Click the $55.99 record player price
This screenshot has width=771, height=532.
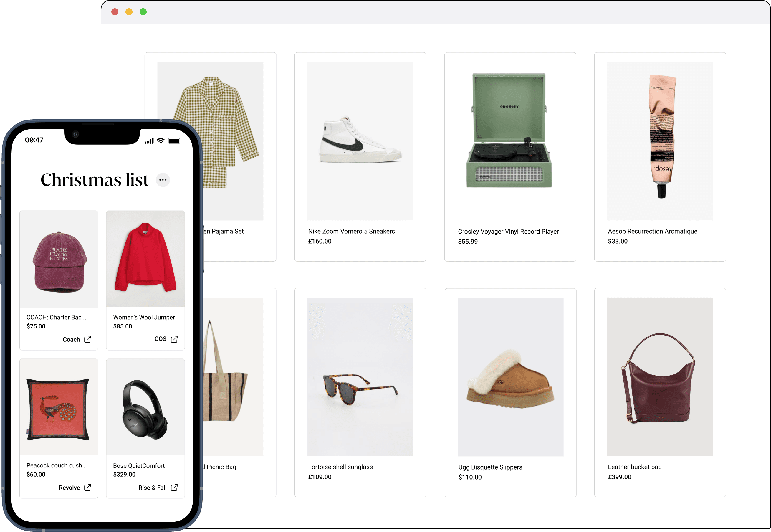[468, 242]
